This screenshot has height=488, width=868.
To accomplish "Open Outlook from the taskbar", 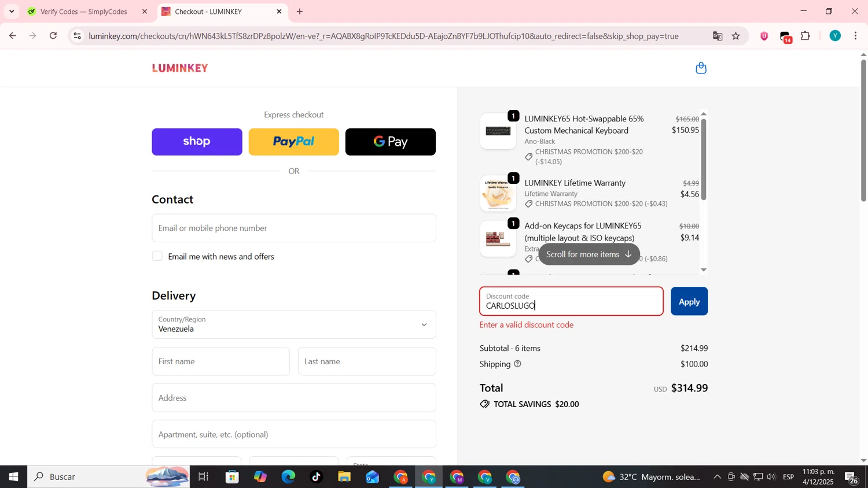I will pos(372,477).
